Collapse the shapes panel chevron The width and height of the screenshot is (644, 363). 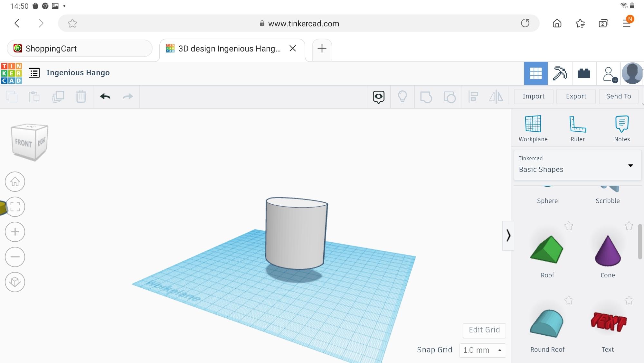coord(508,236)
